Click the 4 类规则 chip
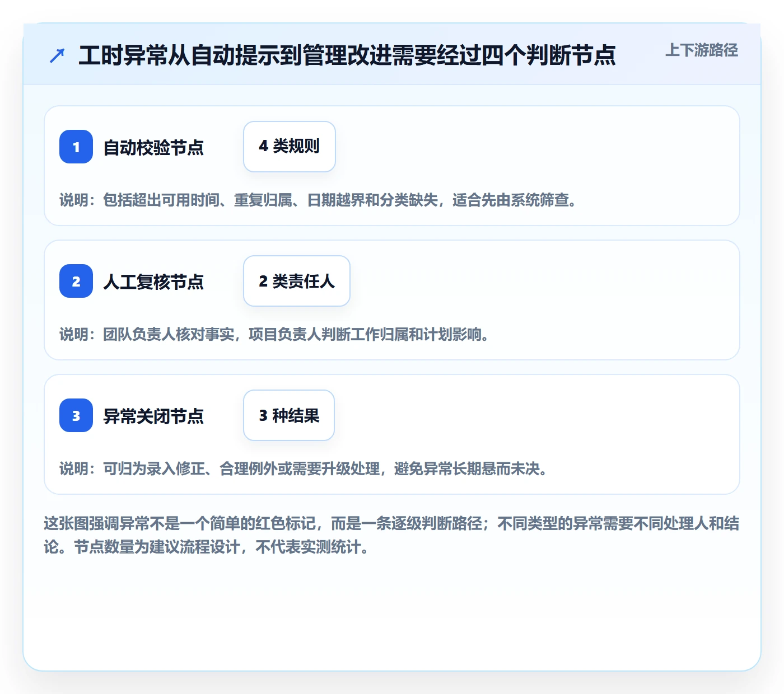 coord(290,147)
